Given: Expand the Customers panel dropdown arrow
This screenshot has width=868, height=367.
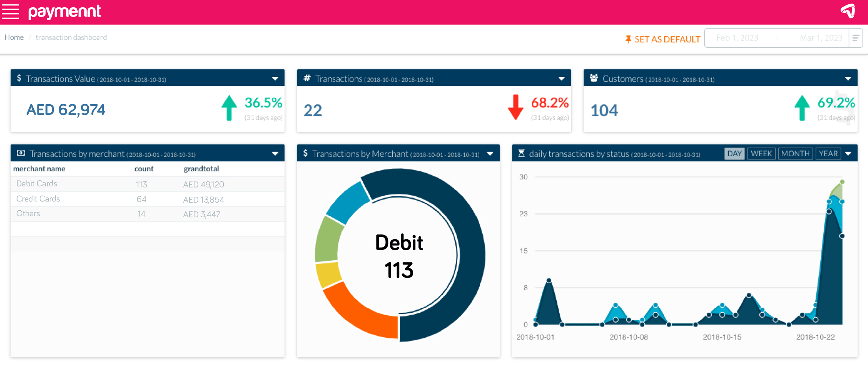Looking at the screenshot, I should coord(848,79).
